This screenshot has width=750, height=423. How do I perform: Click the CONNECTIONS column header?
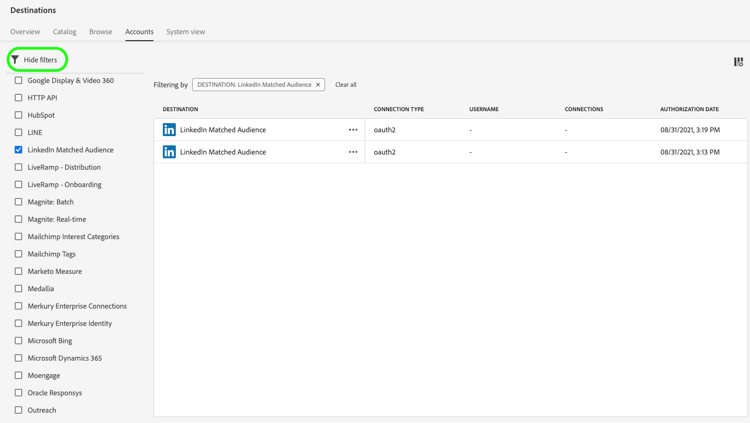click(x=584, y=109)
